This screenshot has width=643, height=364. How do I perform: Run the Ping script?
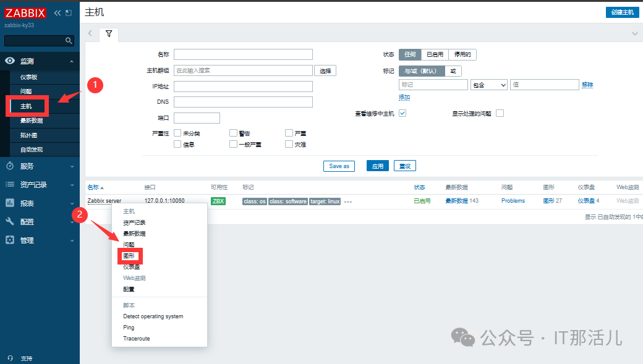129,327
